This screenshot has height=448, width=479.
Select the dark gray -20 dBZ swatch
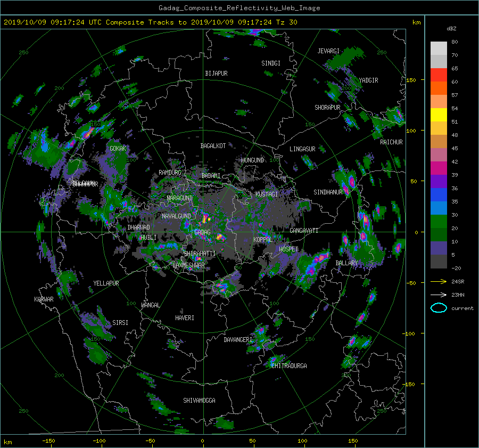(x=439, y=262)
